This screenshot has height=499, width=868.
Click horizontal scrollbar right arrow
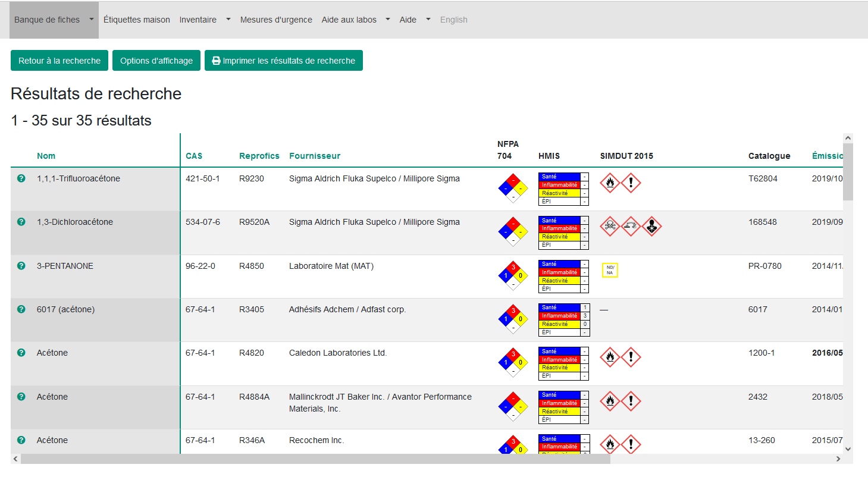pyautogui.click(x=838, y=459)
